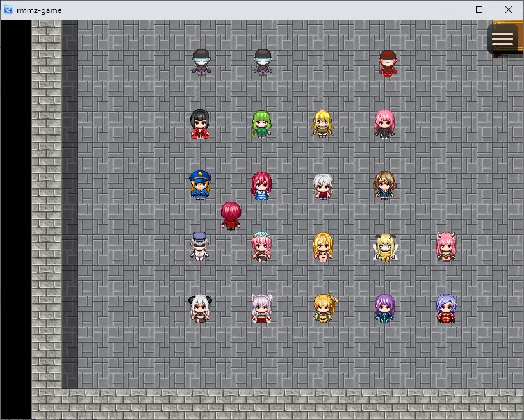524x420 pixels.
Task: Maximize the rmmz-game window
Action: coord(479,10)
